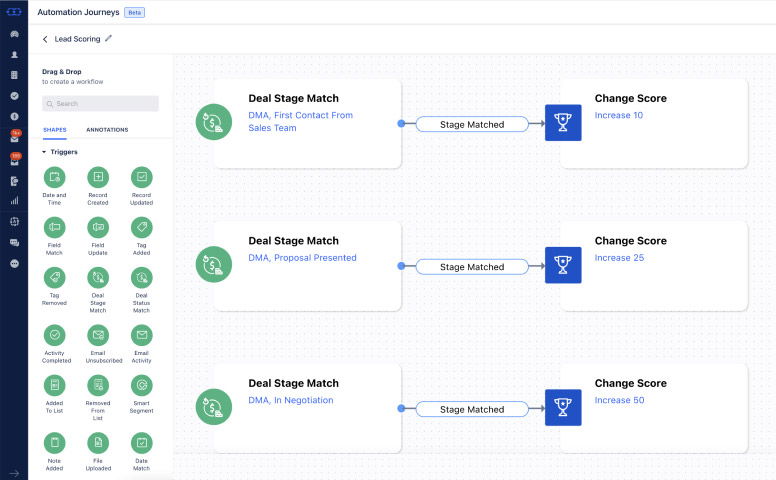Open the Beta badge next to Automation Journeys
This screenshot has height=480, width=776.
tap(134, 13)
